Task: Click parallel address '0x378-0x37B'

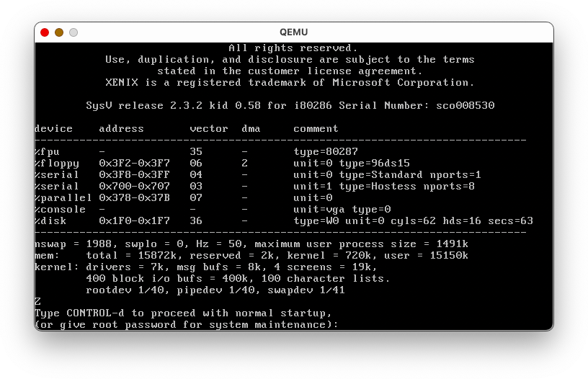Action: point(134,198)
